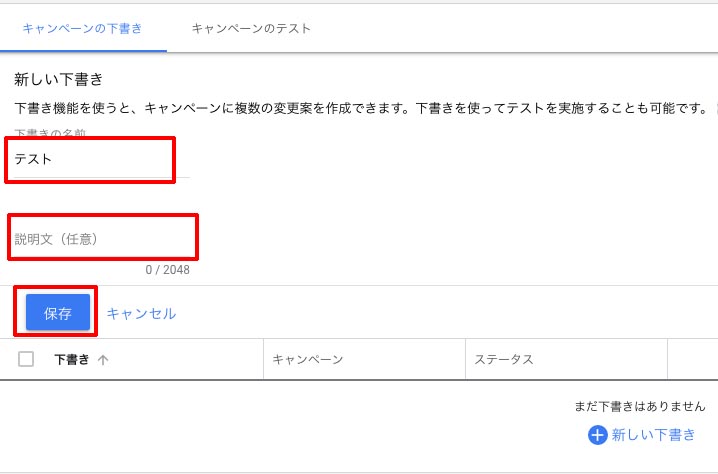Click the ステータス column header
Viewport: 718px width, 474px height.
point(504,360)
